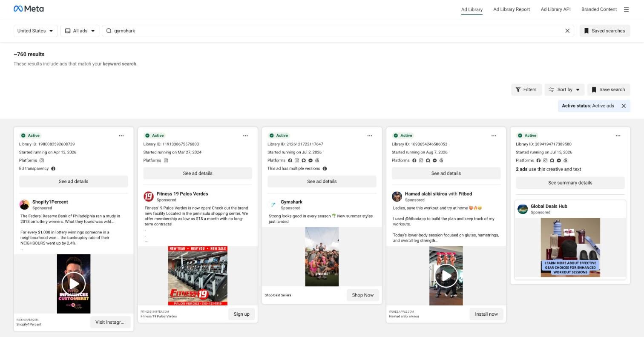
Task: Open Global Deals Hub gear image
Action: [x=570, y=248]
